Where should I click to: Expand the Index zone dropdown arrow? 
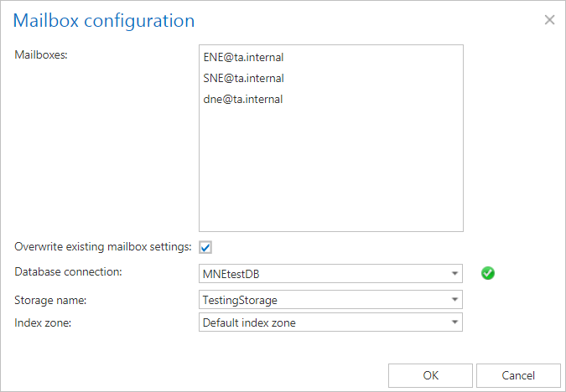[454, 322]
